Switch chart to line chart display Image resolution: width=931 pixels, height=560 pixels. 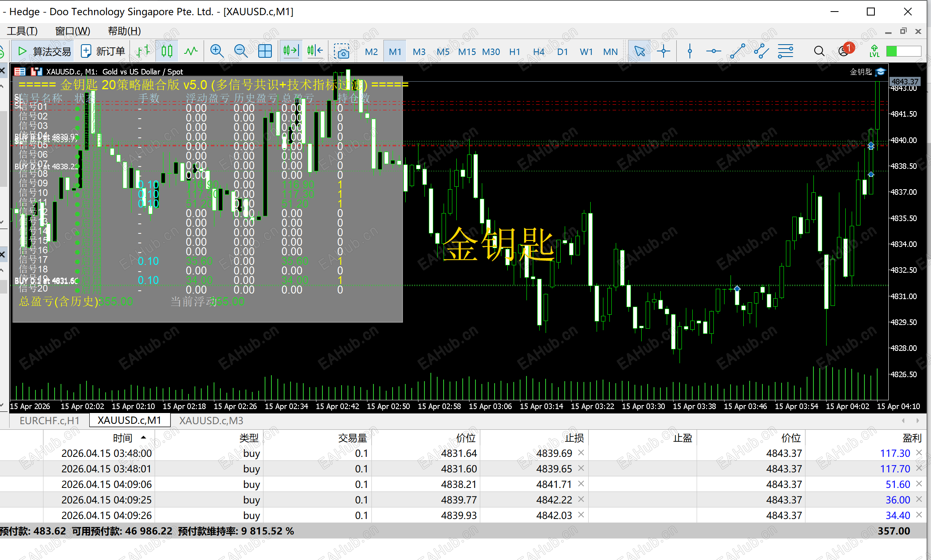(x=191, y=51)
